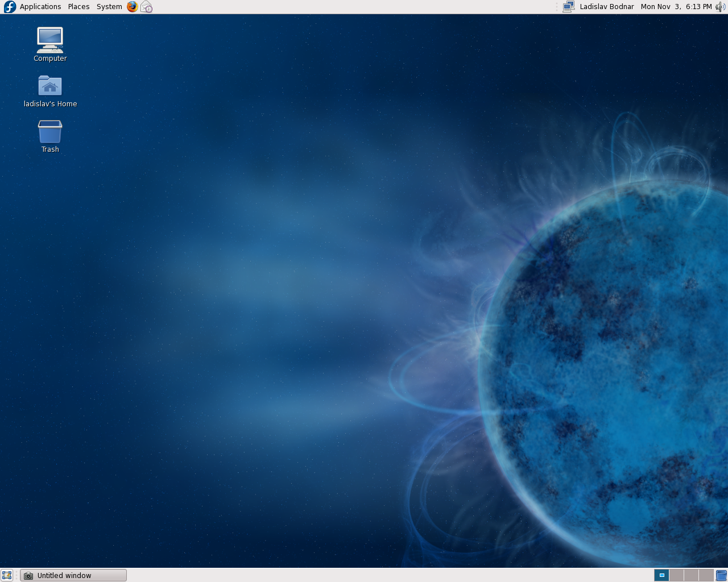Click the network connection icon in the panel

[x=568, y=7]
